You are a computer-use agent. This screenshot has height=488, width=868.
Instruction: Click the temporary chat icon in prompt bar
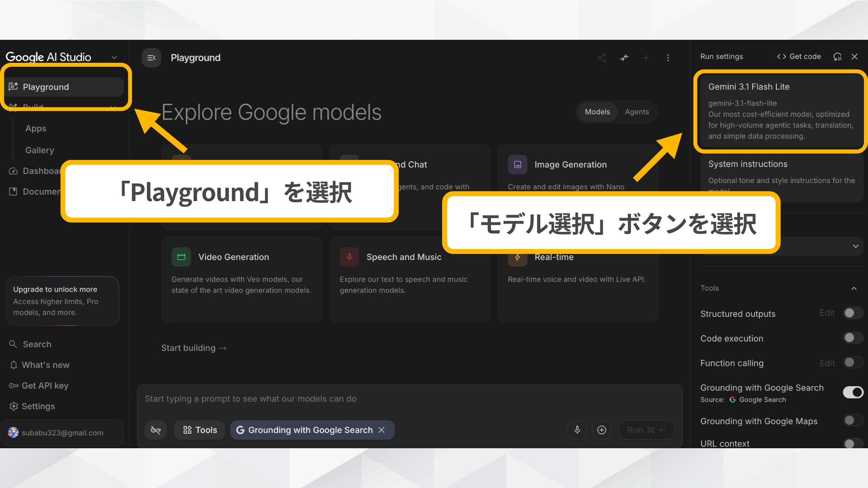(156, 430)
